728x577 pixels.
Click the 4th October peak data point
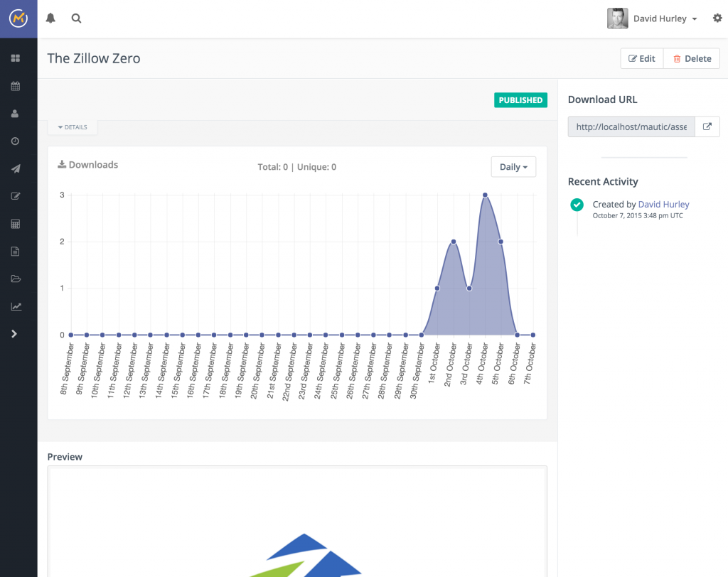coord(485,195)
